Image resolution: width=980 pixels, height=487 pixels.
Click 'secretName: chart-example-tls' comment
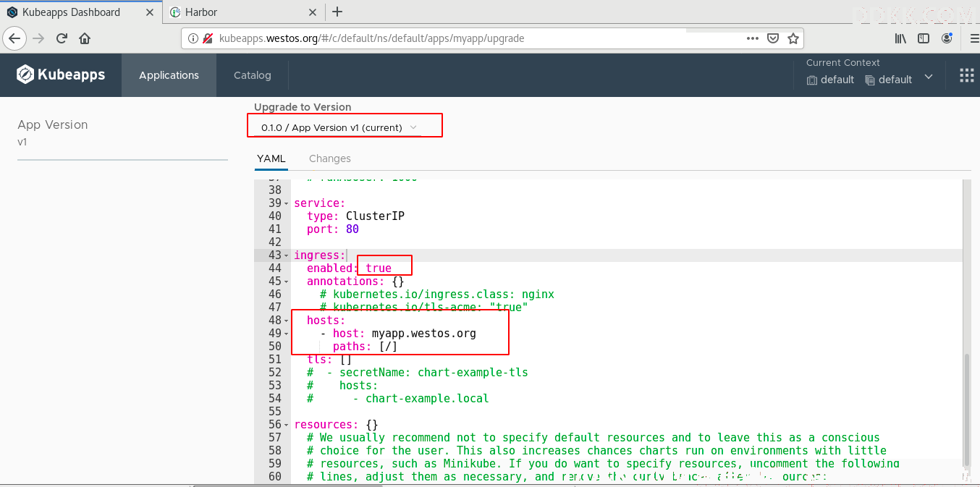pos(434,373)
